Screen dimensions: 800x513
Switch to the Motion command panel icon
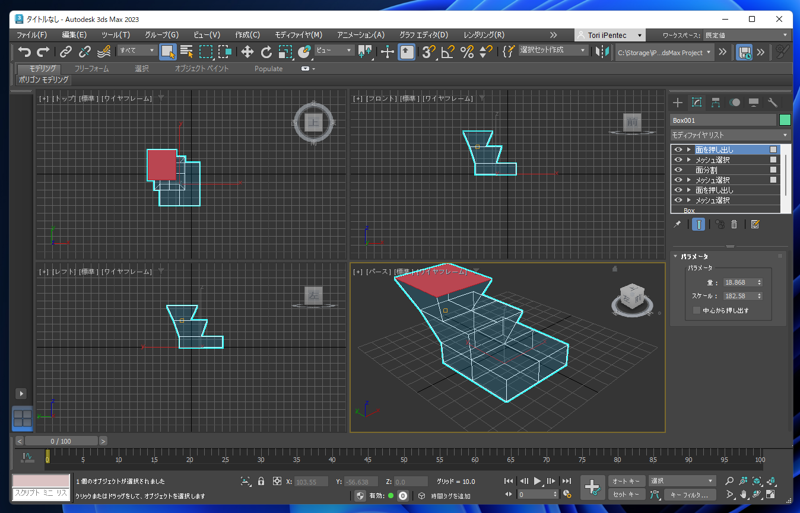point(735,103)
